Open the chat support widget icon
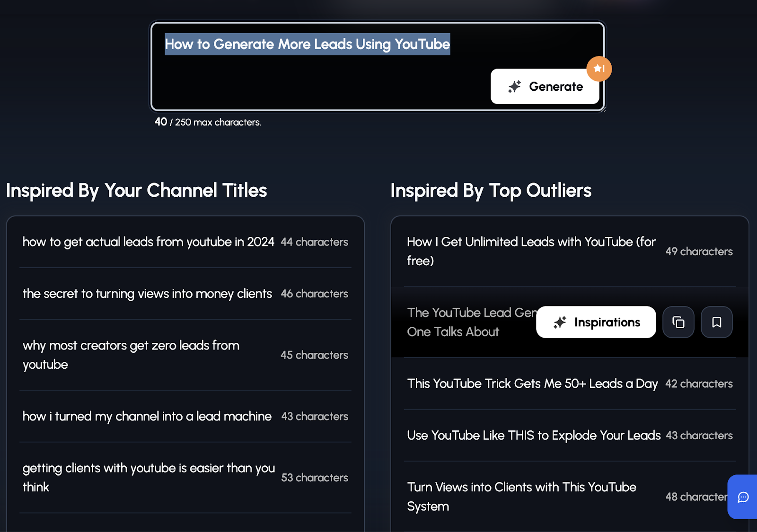The height and width of the screenshot is (532, 757). (x=743, y=497)
